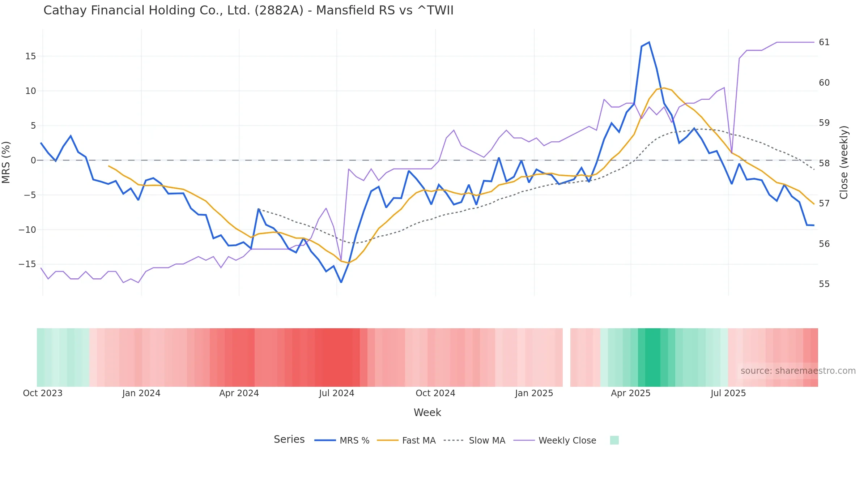Click the 'Apr 2024' x-axis label
Viewport: 868px width, 488px height.
(x=239, y=393)
